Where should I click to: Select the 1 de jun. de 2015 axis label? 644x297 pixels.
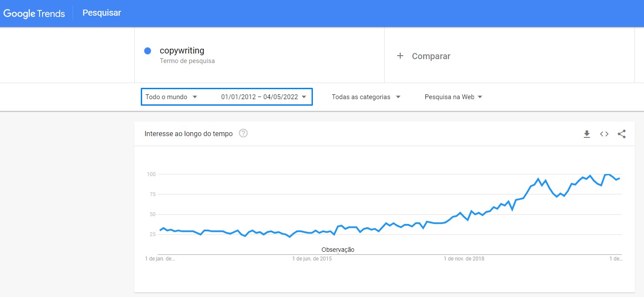pyautogui.click(x=312, y=259)
